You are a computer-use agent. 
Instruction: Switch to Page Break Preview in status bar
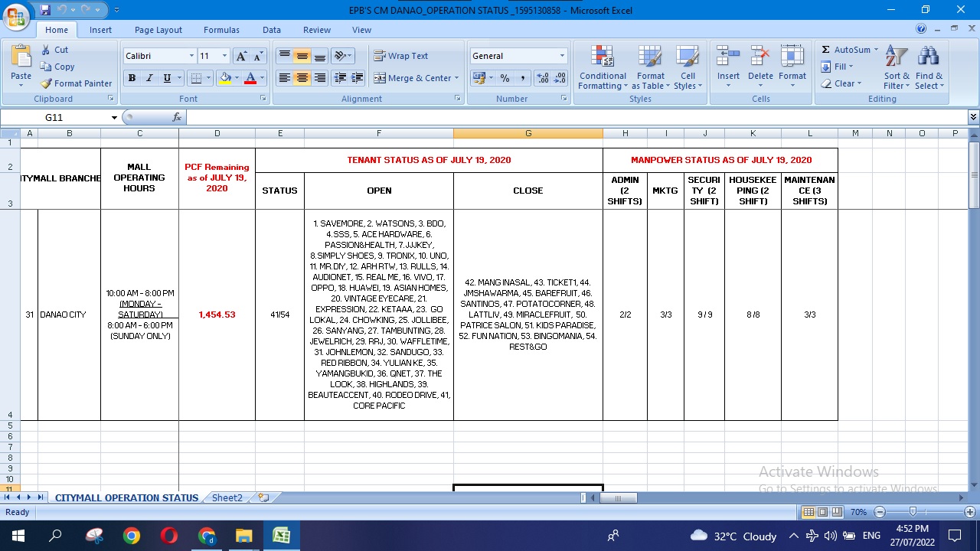point(837,512)
